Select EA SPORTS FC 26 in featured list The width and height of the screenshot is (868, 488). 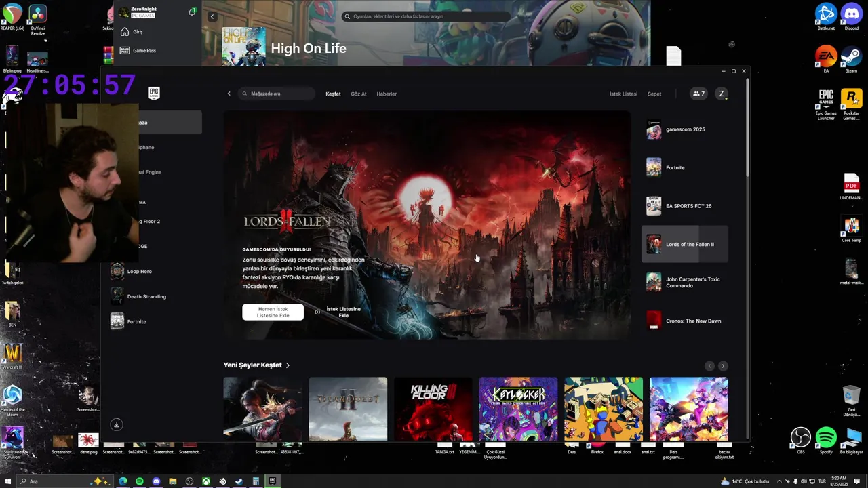pyautogui.click(x=685, y=206)
